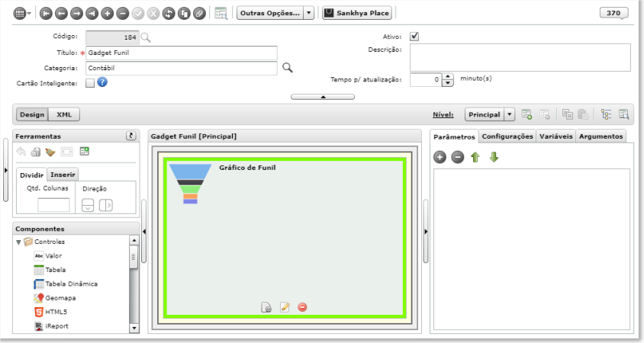Select the Inserir tab
Screen dimensions: 644x343
63,175
